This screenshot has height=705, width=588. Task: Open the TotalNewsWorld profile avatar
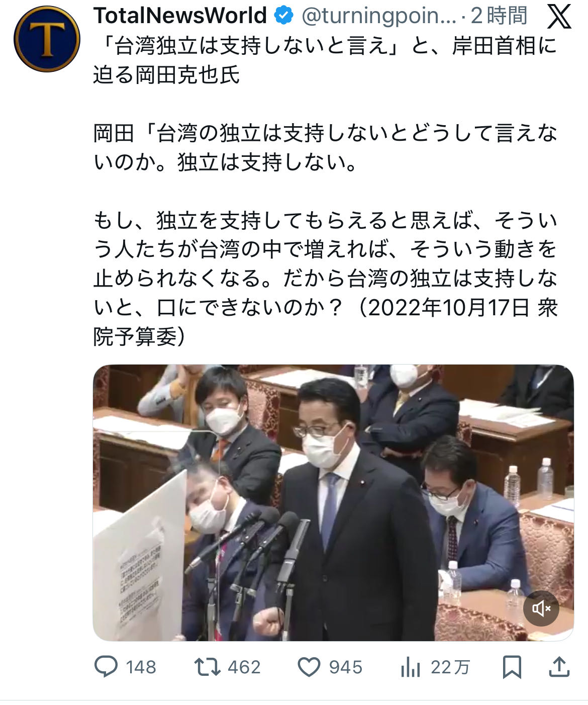point(47,39)
